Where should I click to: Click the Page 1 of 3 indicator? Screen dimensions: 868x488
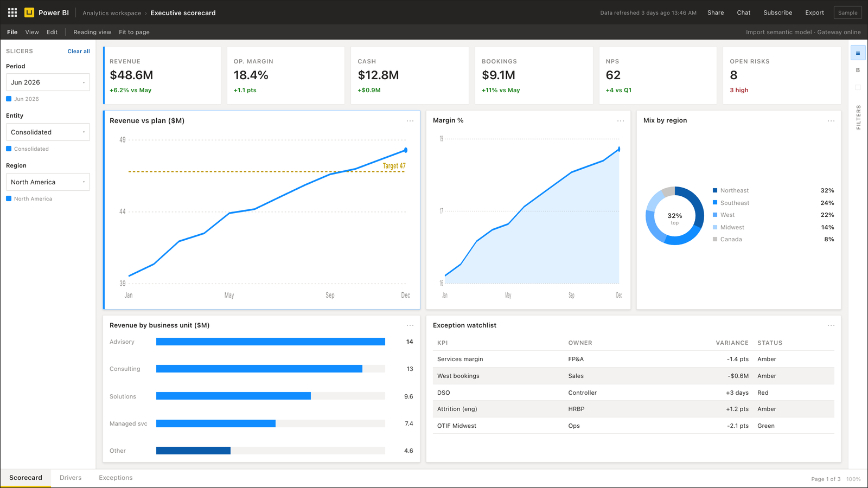[826, 479]
